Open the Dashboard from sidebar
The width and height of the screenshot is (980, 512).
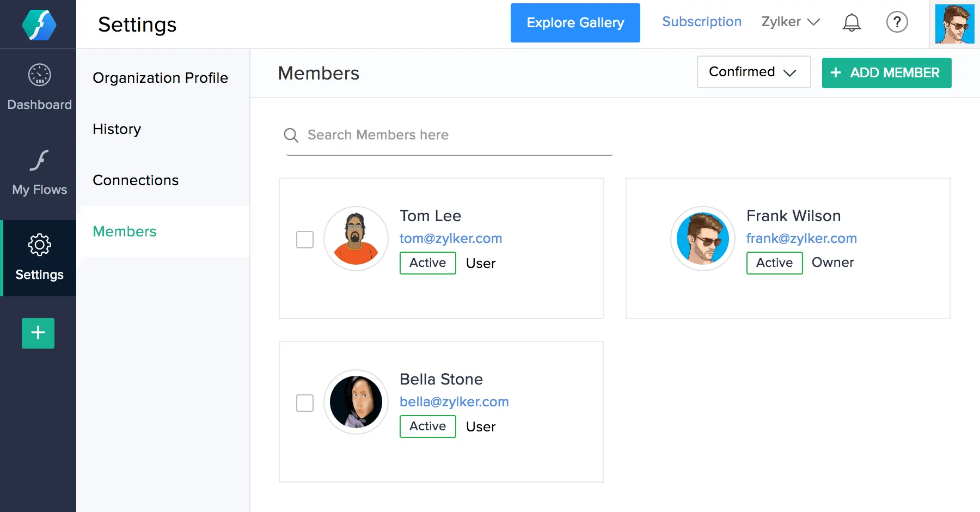click(39, 87)
